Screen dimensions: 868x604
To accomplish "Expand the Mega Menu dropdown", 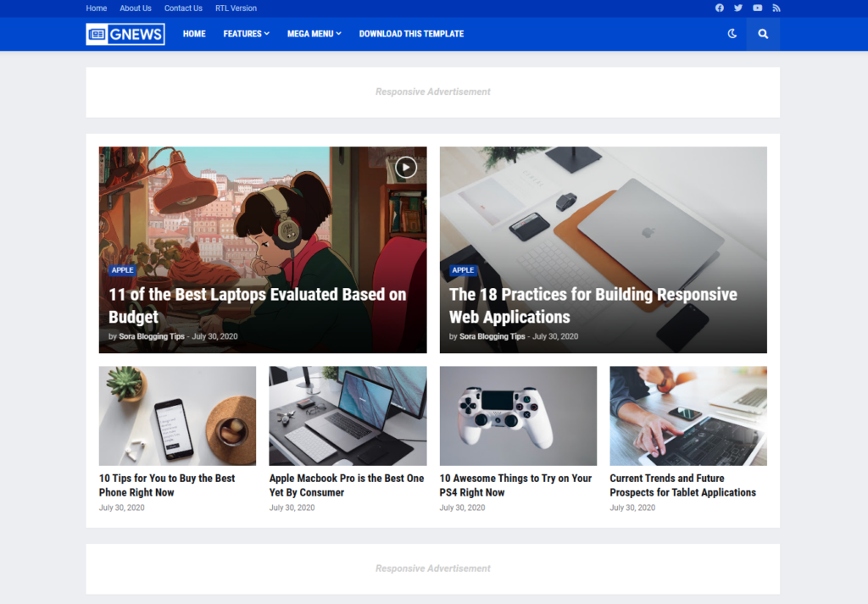I will [314, 34].
